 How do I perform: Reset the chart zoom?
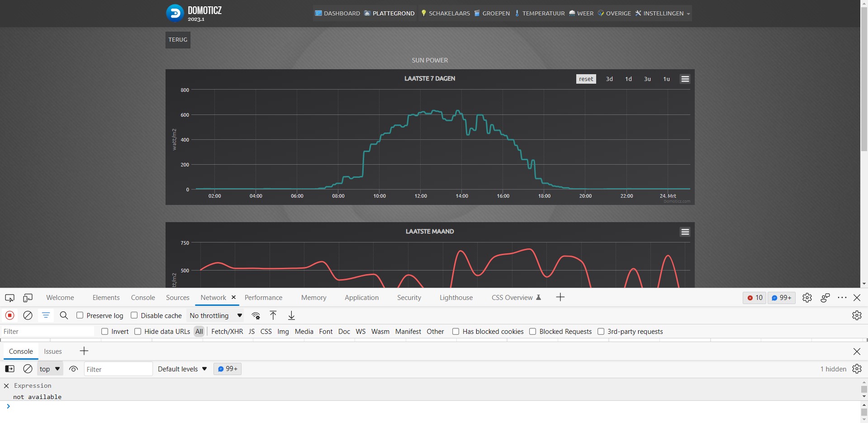[586, 79]
